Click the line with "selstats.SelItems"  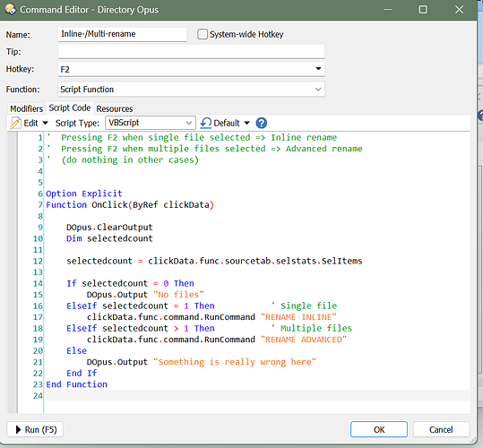pos(214,261)
